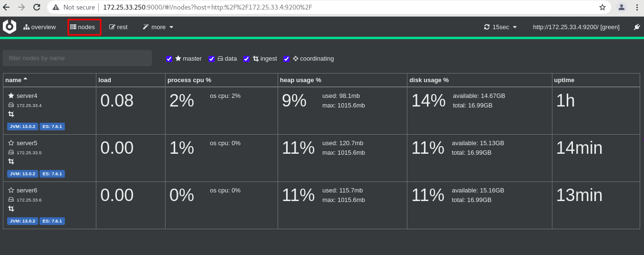Click the 2% process cpu value
This screenshot has height=255, width=644.
coord(182,101)
